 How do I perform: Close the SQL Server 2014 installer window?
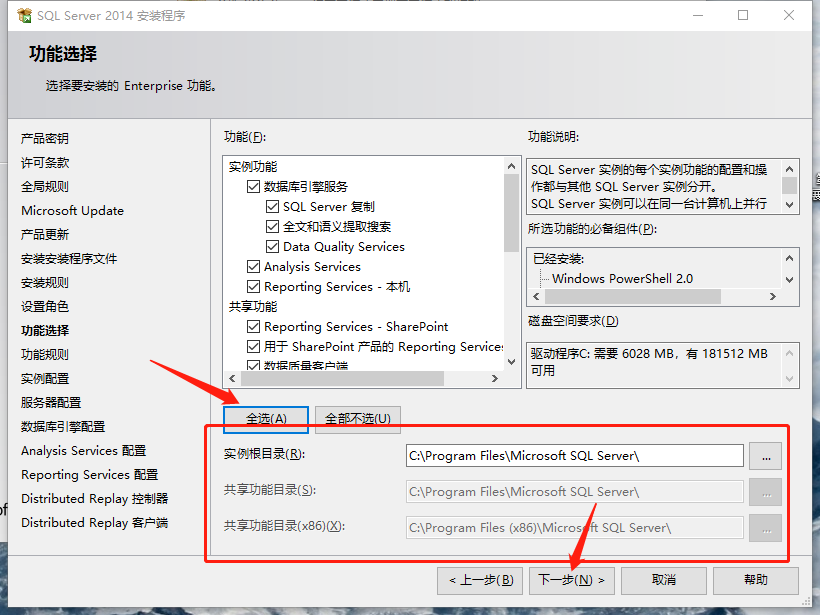[789, 15]
